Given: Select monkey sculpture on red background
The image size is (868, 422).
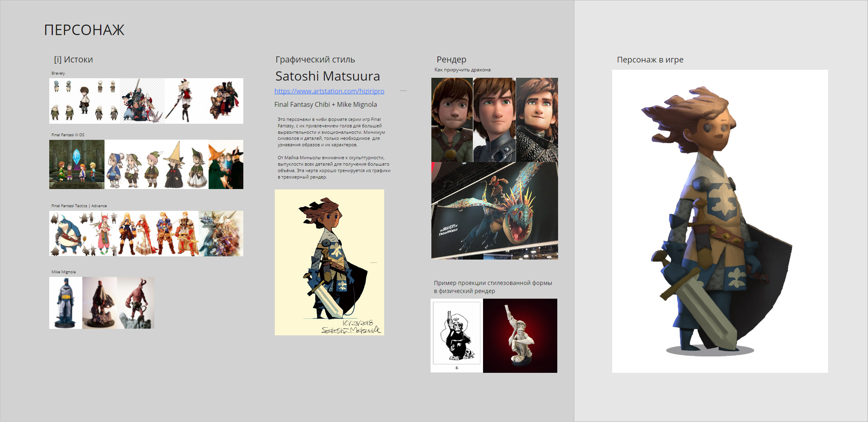Looking at the screenshot, I should coord(520,336).
